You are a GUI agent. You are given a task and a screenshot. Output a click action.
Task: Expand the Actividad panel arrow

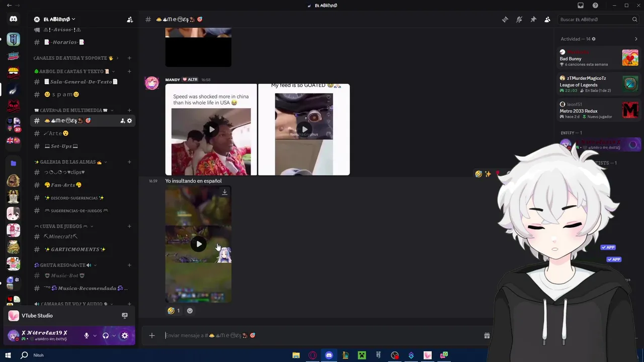click(636, 39)
